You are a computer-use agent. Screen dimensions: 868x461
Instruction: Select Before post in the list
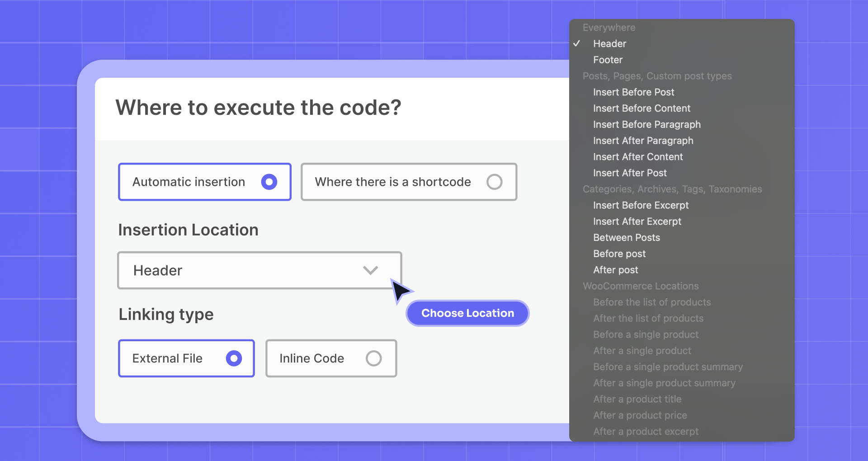pos(619,254)
